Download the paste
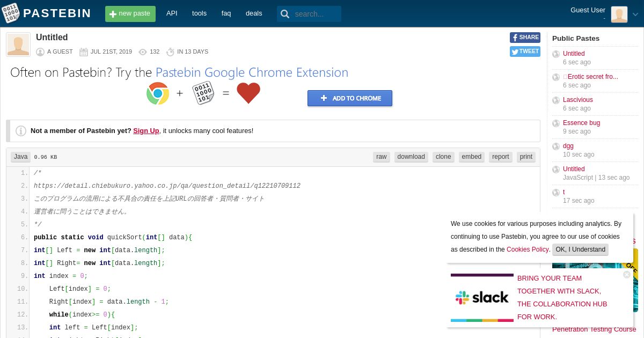The height and width of the screenshot is (338, 644). point(411,157)
